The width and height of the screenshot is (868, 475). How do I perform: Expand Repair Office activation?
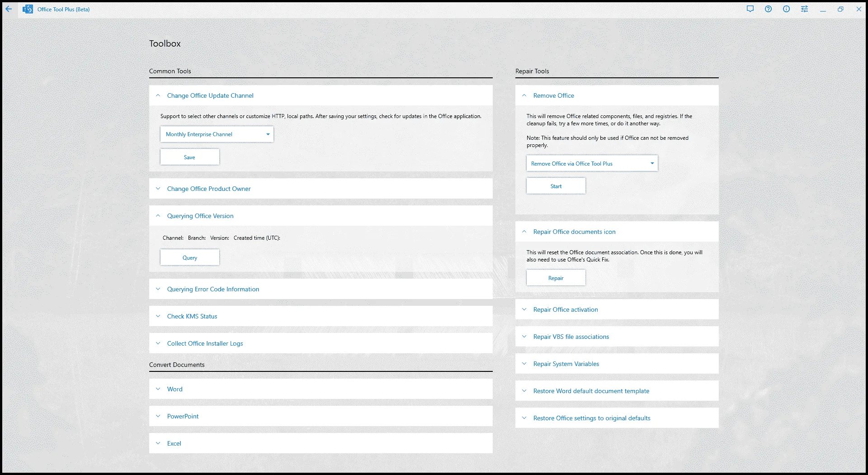tap(617, 309)
